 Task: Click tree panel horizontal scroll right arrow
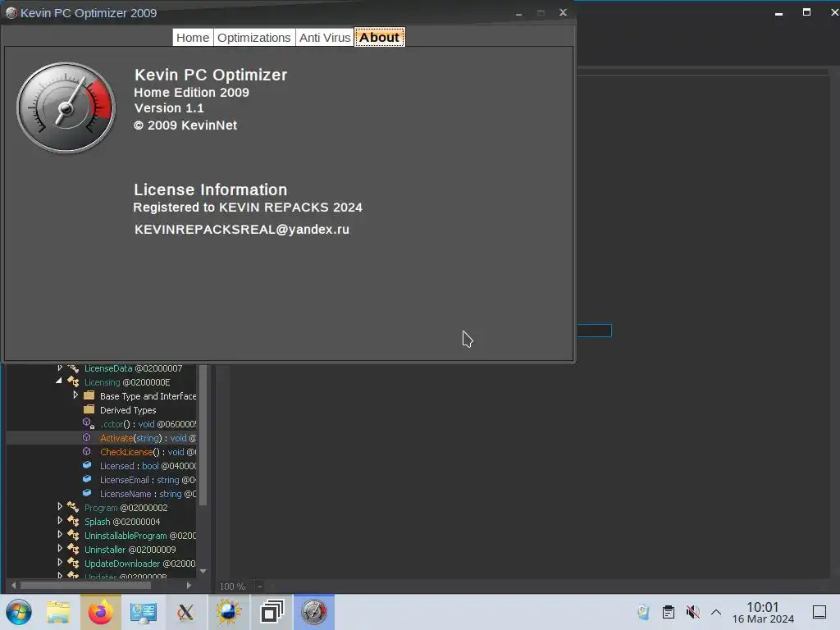pos(189,586)
